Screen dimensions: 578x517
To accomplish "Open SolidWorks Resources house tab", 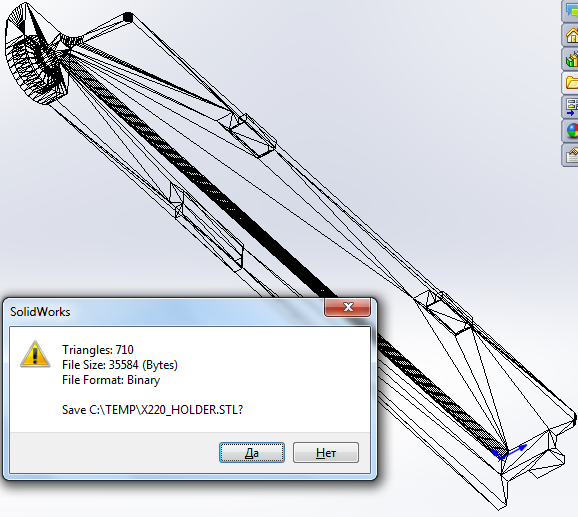I will tap(570, 35).
